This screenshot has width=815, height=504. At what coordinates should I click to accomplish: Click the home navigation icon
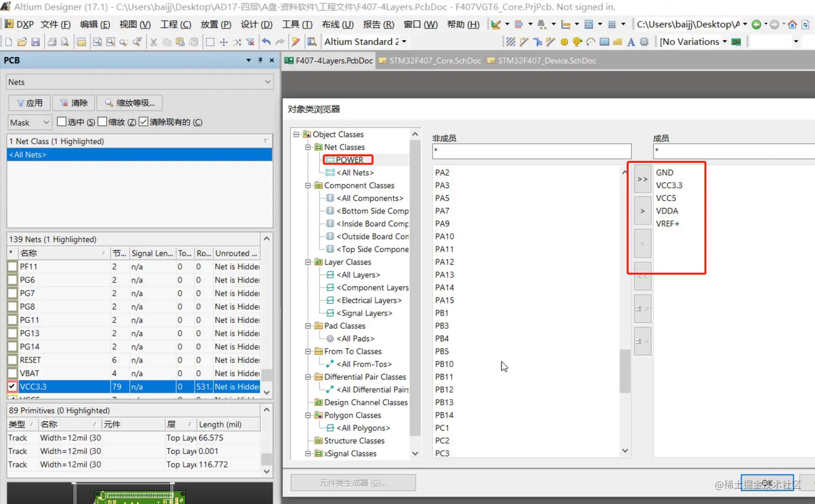tap(792, 24)
